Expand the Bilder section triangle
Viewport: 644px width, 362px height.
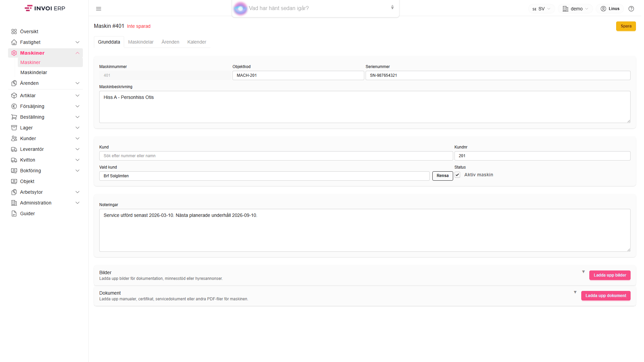(x=583, y=272)
